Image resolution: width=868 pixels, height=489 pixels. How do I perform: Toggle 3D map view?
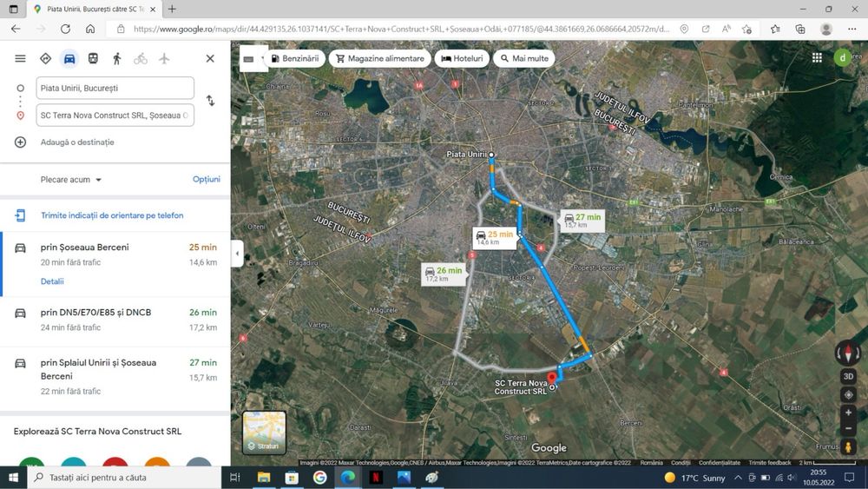848,376
